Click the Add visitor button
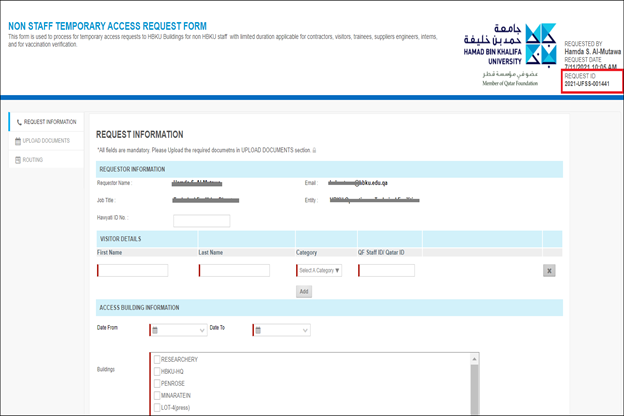Viewport: 624px width, 416px height. [304, 291]
